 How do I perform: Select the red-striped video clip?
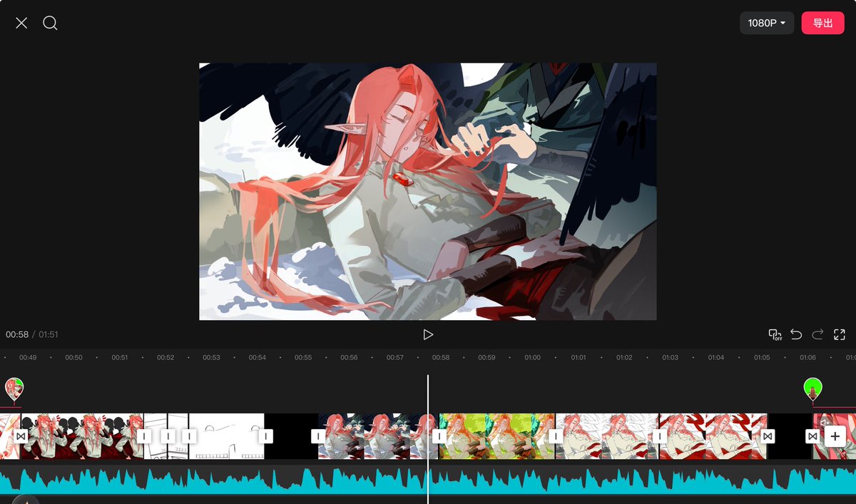[x=713, y=436]
